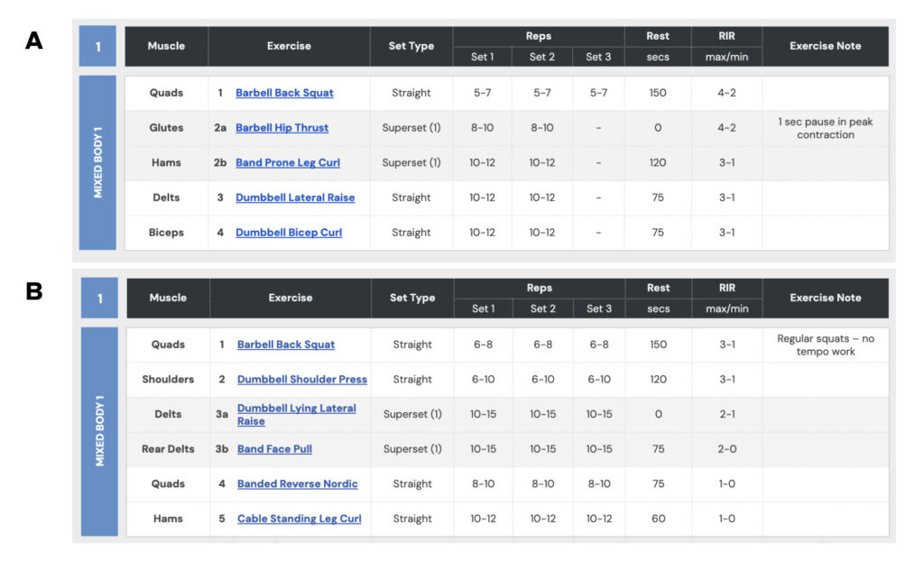The width and height of the screenshot is (924, 561).
Task: Select the blue day 1 tab in table A
Action: pos(97,46)
